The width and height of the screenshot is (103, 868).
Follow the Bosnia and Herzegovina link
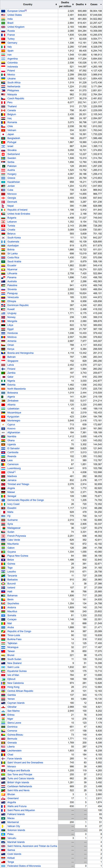click(x=21, y=353)
